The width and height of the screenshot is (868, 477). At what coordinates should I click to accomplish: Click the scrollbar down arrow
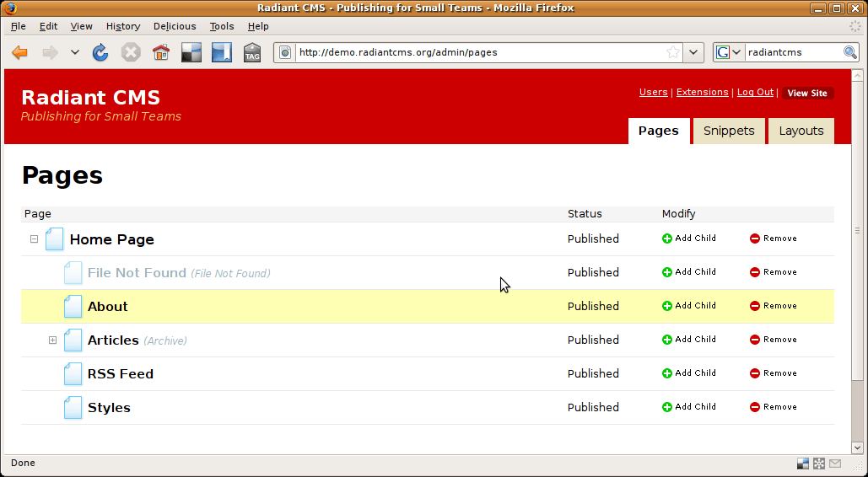pos(858,448)
